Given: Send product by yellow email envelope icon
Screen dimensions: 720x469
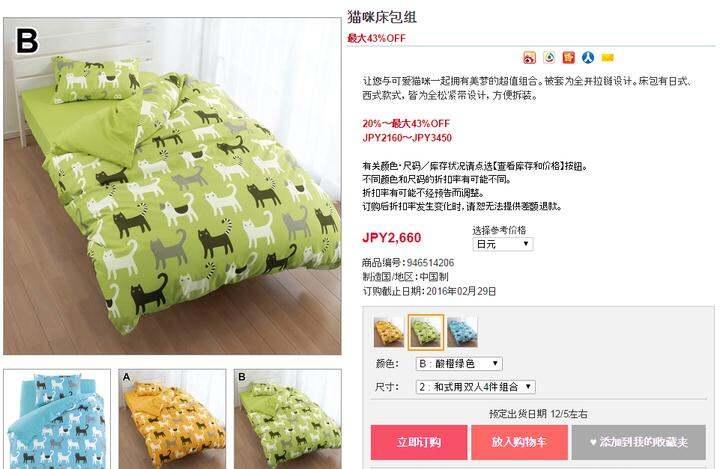Looking at the screenshot, I should click(608, 57).
